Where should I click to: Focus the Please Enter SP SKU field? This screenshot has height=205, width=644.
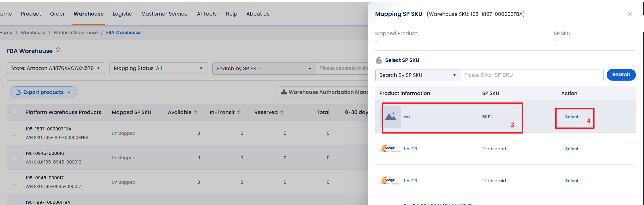532,75
